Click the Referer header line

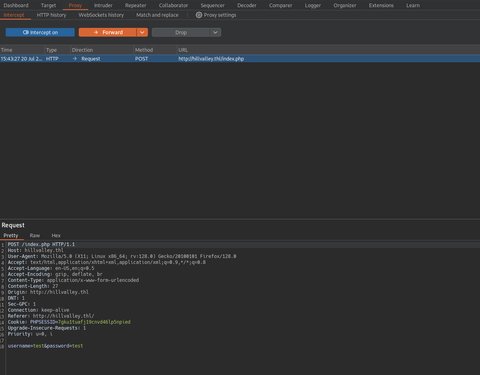tap(51, 316)
